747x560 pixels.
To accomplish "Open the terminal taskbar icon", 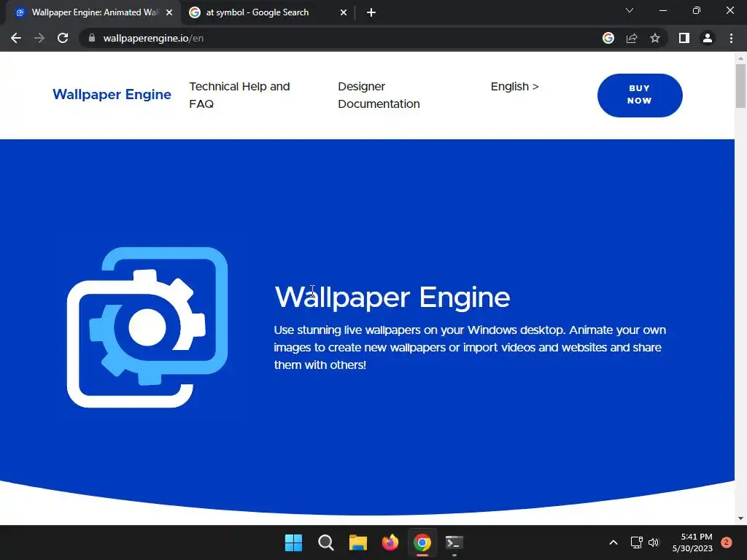I will 454,542.
